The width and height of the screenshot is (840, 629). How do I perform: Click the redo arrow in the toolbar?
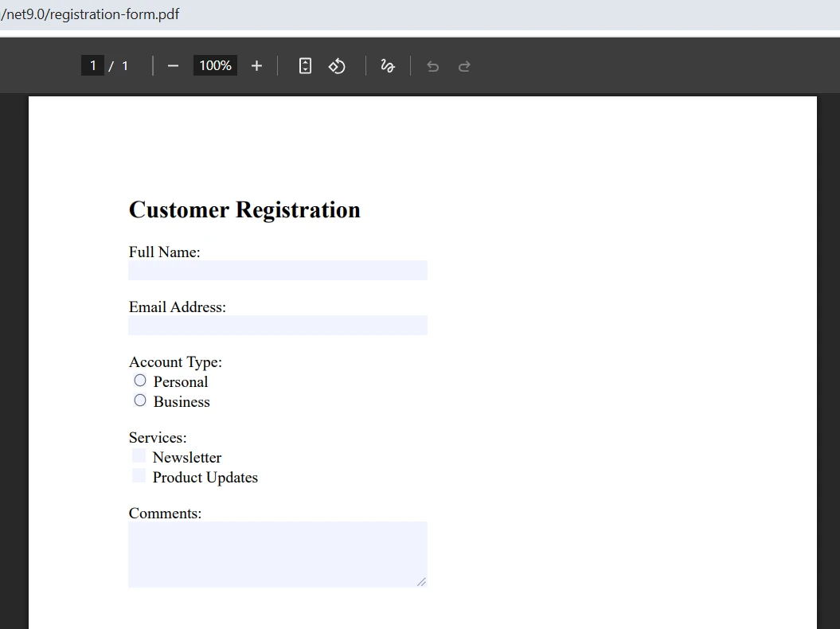pyautogui.click(x=464, y=66)
